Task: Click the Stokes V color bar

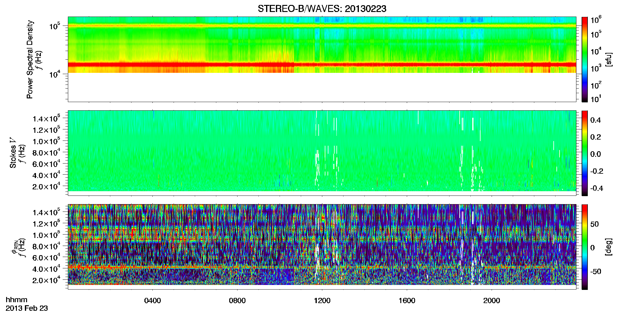Action: tap(585, 153)
